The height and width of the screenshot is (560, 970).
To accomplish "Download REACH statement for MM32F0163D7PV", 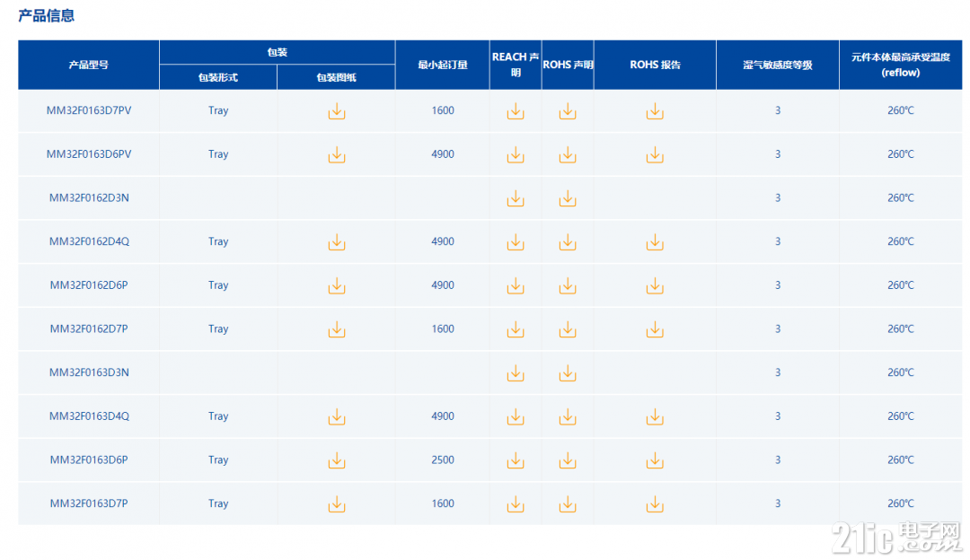I will [x=516, y=112].
